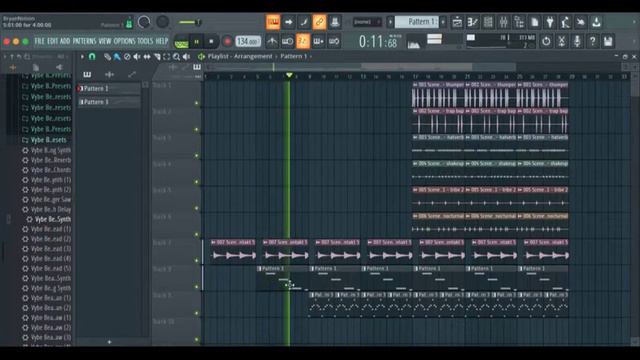The image size is (640, 360).
Task: Select the dashed-square select tool
Action: pos(167,57)
